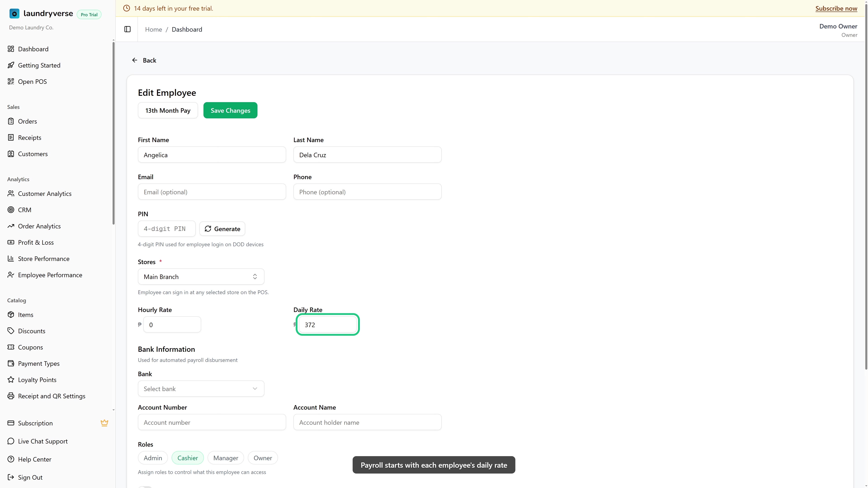Open the Stores dropdown showing Main Branch
This screenshot has height=488, width=868.
coord(201,277)
